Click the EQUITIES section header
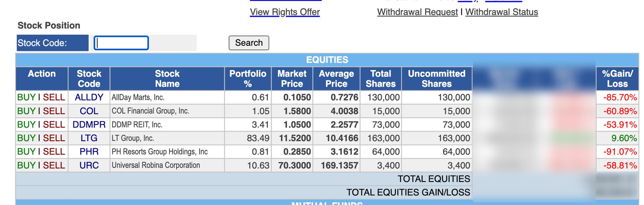644x205 pixels. [327, 60]
